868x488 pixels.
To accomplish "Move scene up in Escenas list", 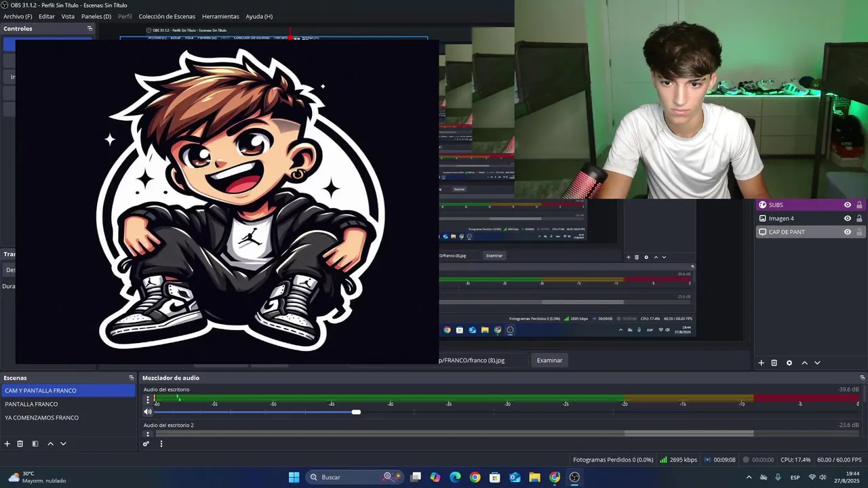I will pyautogui.click(x=50, y=444).
